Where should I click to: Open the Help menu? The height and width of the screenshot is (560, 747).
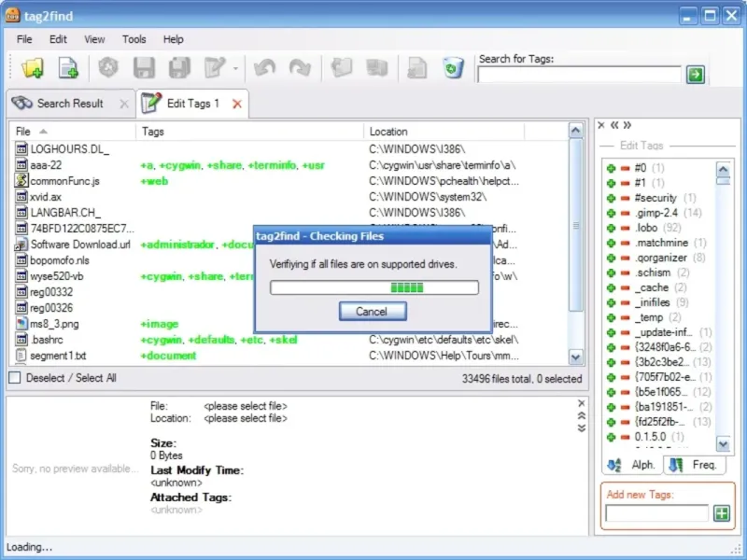tap(174, 39)
